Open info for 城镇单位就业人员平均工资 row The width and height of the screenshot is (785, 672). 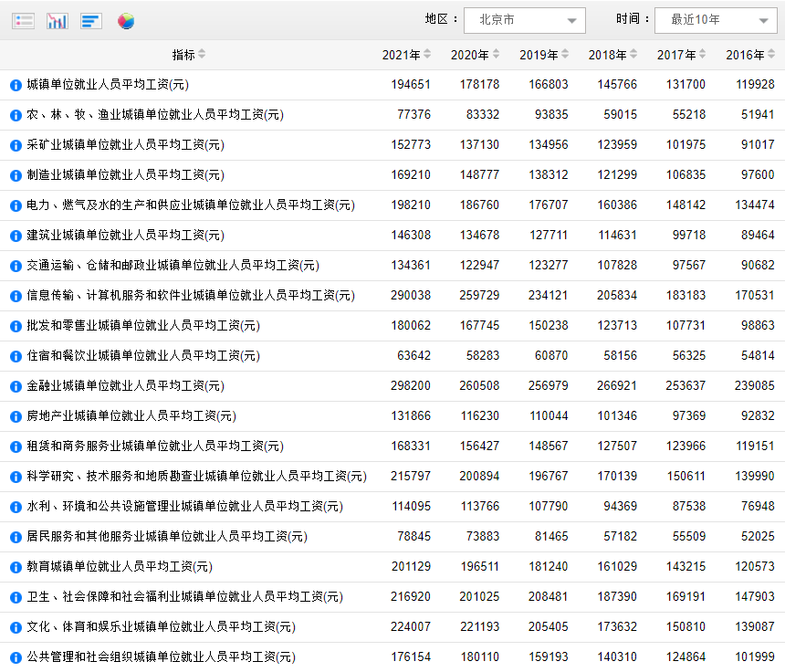[x=16, y=85]
